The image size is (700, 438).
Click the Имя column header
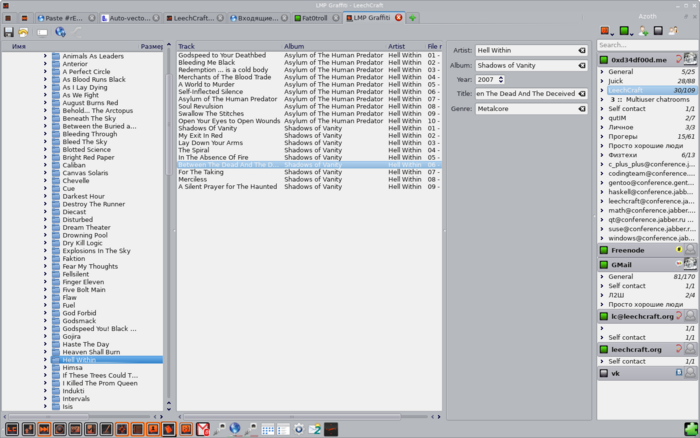click(x=71, y=46)
